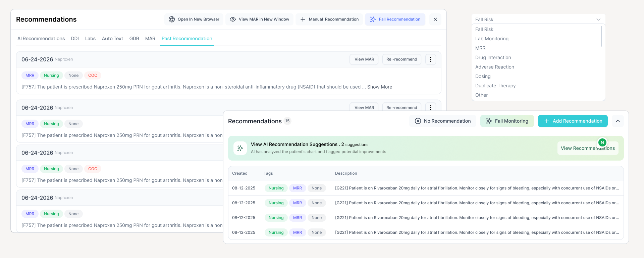
Task: Click the No Recommendation button
Action: (443, 121)
